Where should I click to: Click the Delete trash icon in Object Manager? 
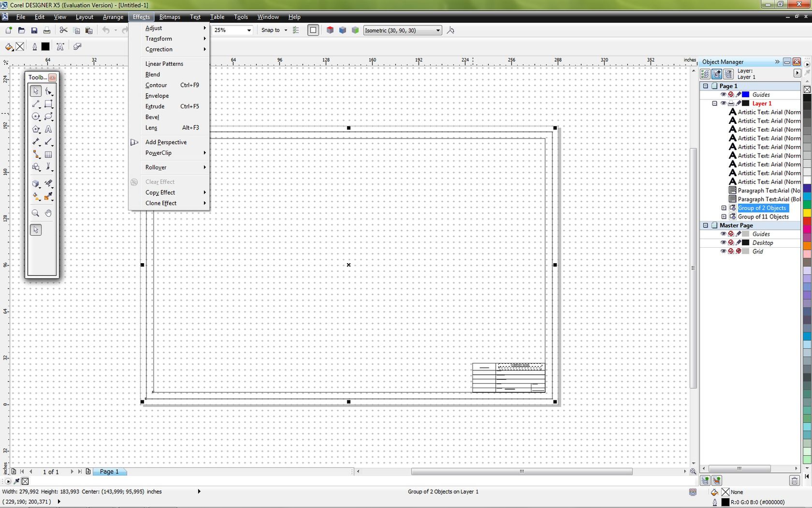(795, 480)
